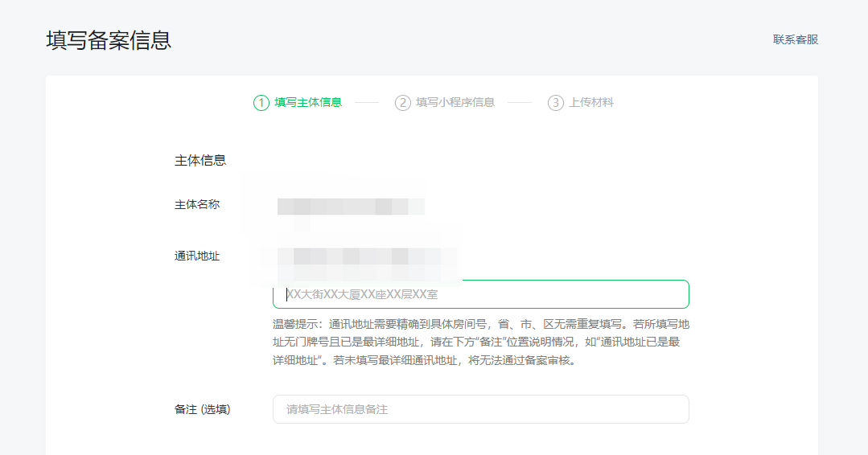Image resolution: width=868 pixels, height=455 pixels.
Task: Click the 通讯地址 field label
Action: (x=197, y=256)
